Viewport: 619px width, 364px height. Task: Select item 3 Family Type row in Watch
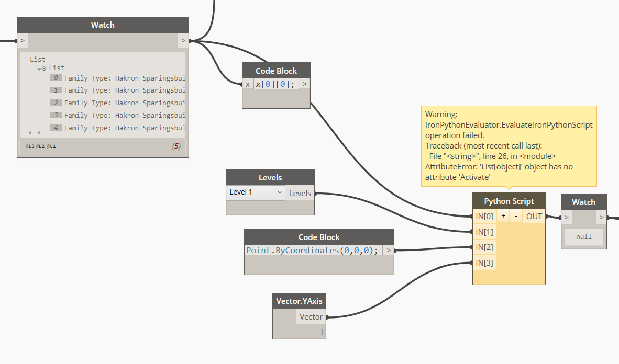tap(117, 115)
